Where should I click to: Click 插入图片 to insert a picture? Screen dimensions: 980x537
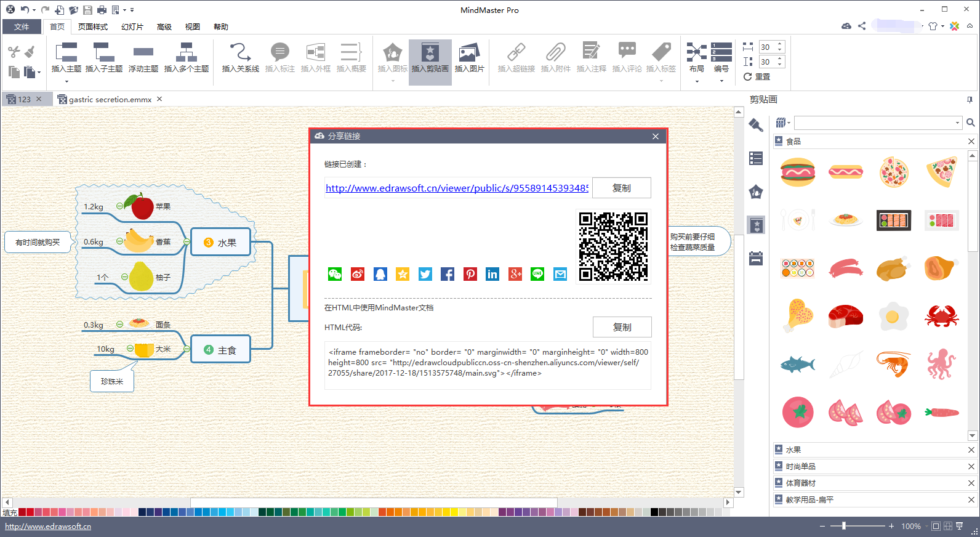[470, 58]
